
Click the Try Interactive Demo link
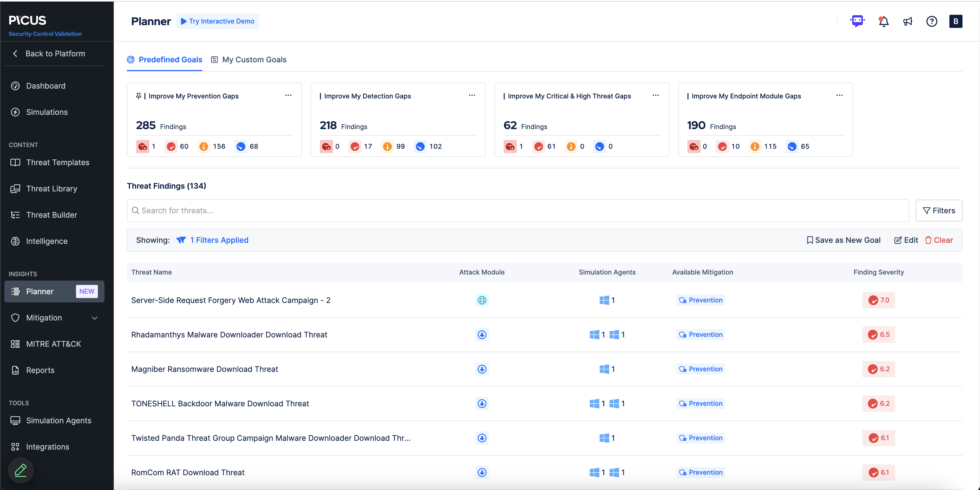tap(218, 21)
